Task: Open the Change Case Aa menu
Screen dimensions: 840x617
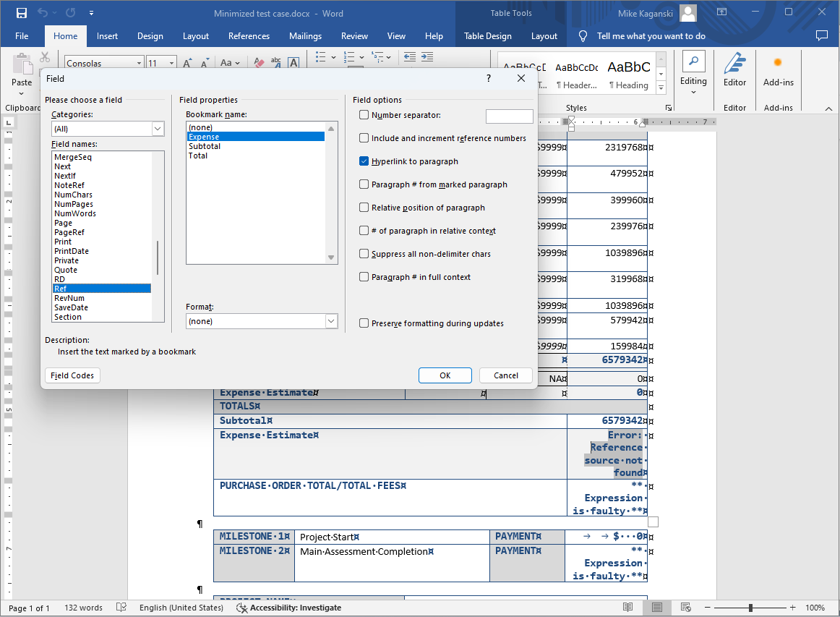Action: pos(230,63)
